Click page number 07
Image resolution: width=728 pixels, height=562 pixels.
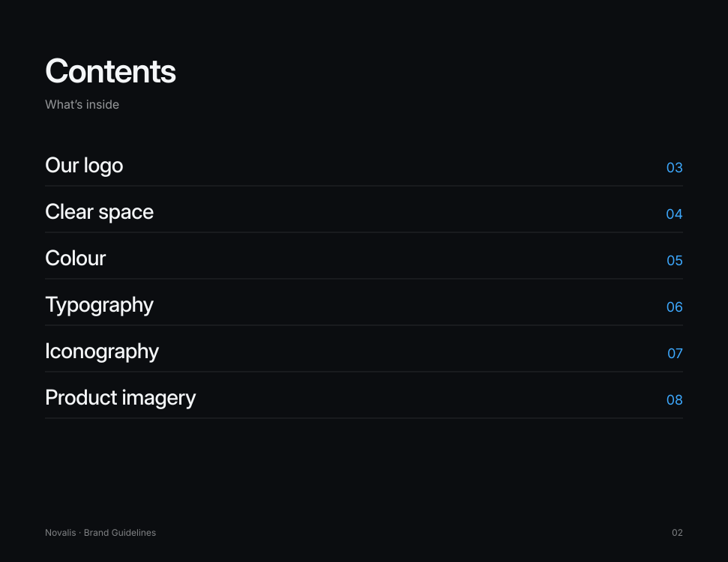coord(675,353)
